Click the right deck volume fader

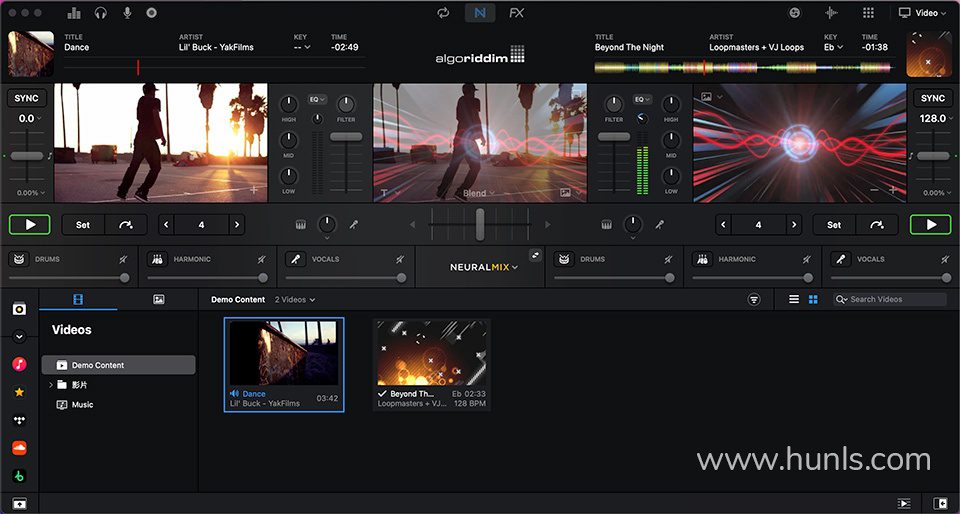pyautogui.click(x=613, y=137)
